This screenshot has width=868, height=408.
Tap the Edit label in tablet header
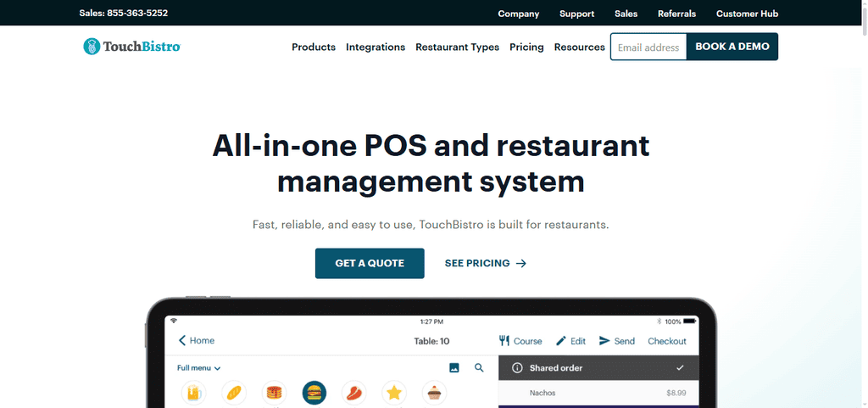[578, 341]
